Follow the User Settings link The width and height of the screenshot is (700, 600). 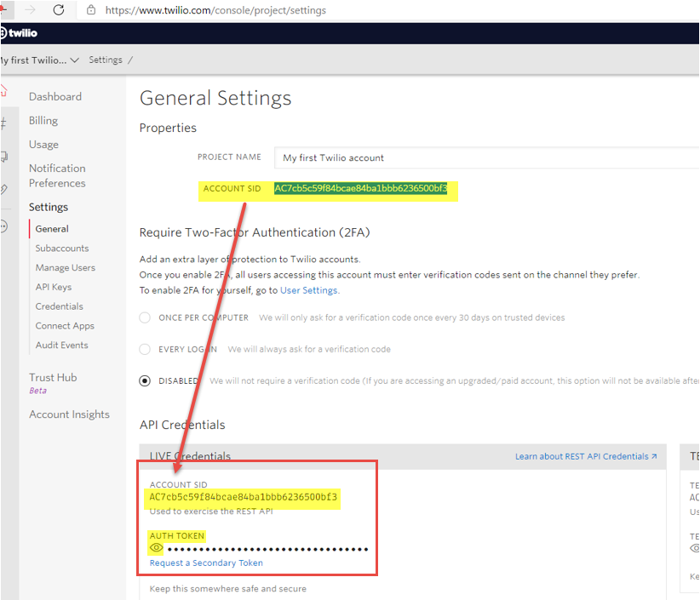(309, 290)
